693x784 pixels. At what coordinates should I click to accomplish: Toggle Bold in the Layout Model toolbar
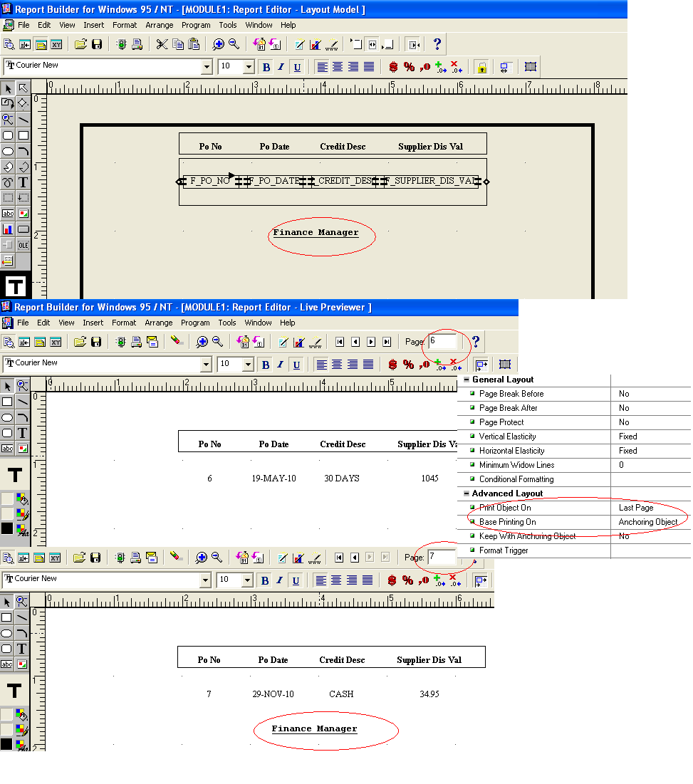[266, 68]
